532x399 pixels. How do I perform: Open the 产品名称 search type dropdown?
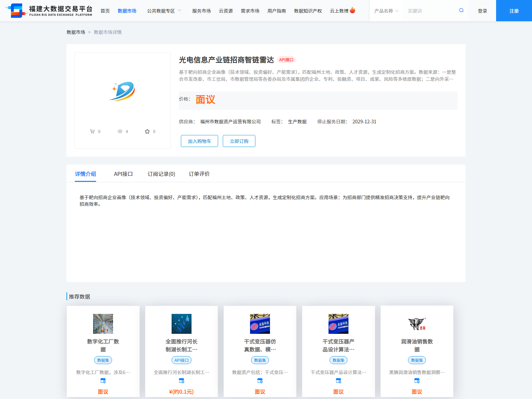click(x=386, y=11)
